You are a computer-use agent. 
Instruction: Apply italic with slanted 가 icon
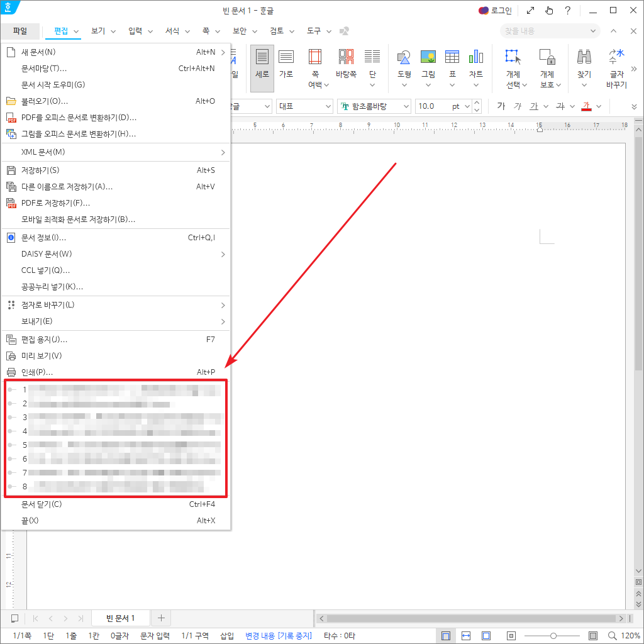tap(518, 106)
